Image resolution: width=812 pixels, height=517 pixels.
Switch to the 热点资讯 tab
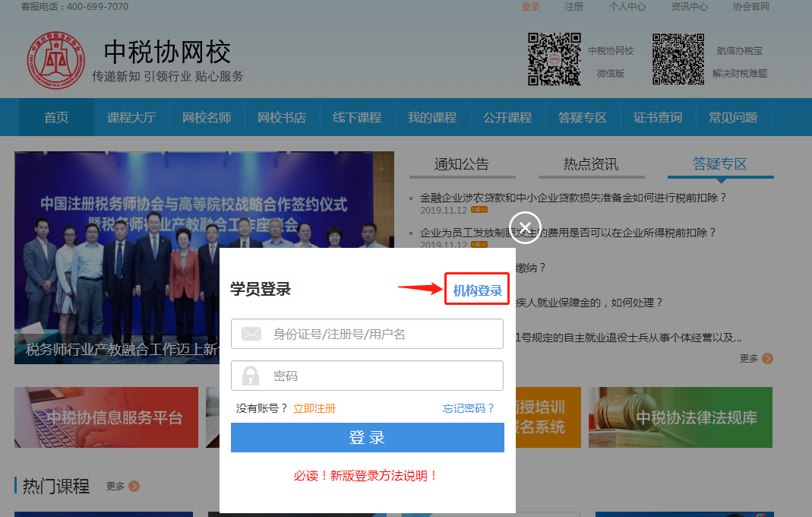(x=591, y=164)
